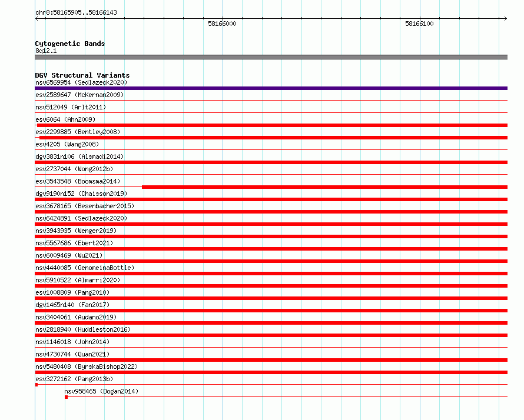Open the DGV Structural Variants track title
This screenshot has width=524, height=420.
(82, 75)
